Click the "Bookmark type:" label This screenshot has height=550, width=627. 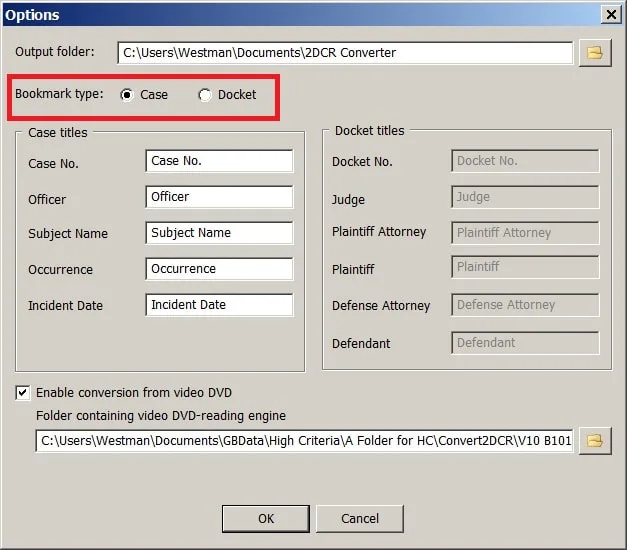59,94
